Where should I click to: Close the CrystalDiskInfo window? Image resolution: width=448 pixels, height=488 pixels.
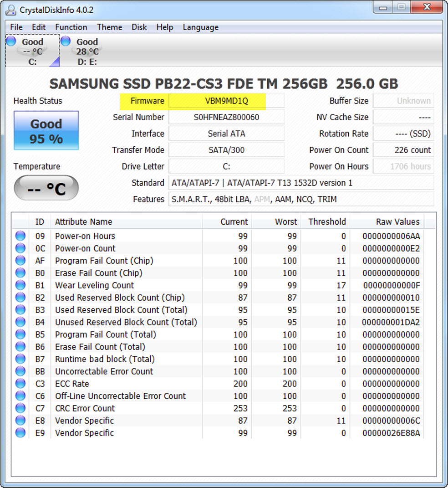pos(427,7)
